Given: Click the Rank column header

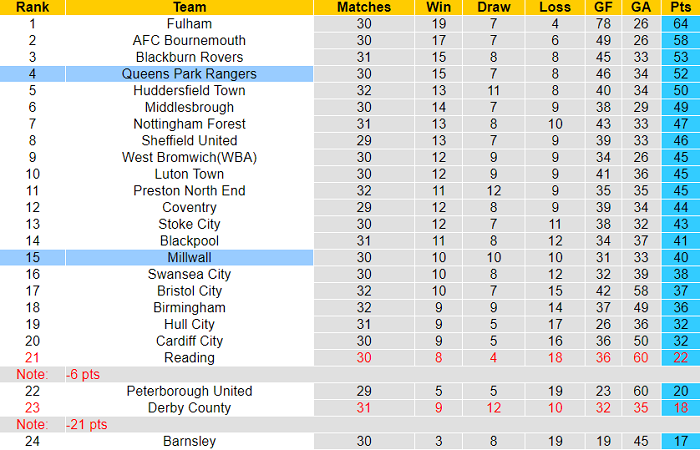Looking at the screenshot, I should (32, 7).
